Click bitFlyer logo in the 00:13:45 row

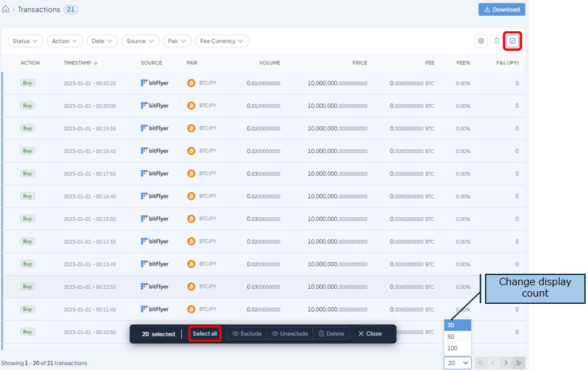click(155, 264)
